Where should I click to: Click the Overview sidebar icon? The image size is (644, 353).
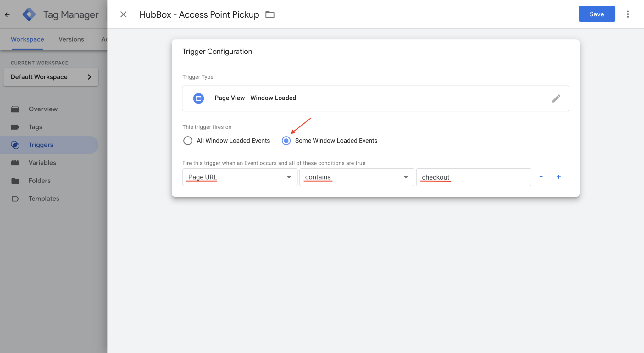tap(15, 109)
